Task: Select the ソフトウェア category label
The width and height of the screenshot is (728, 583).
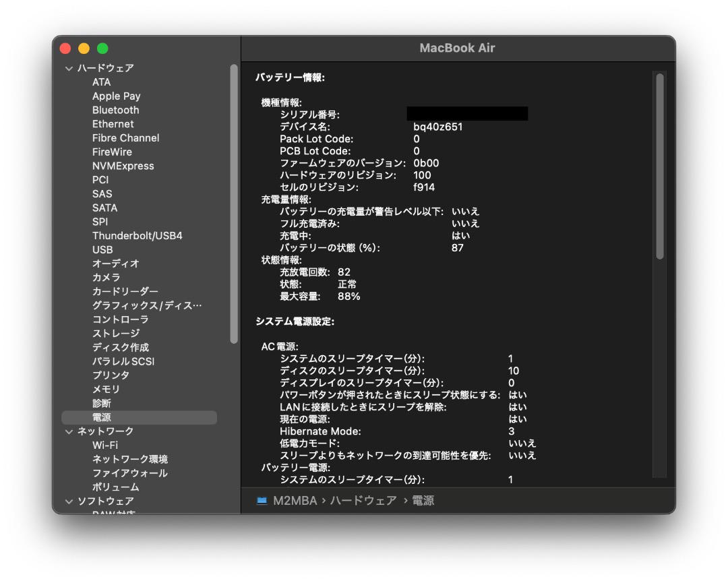Action: (105, 501)
